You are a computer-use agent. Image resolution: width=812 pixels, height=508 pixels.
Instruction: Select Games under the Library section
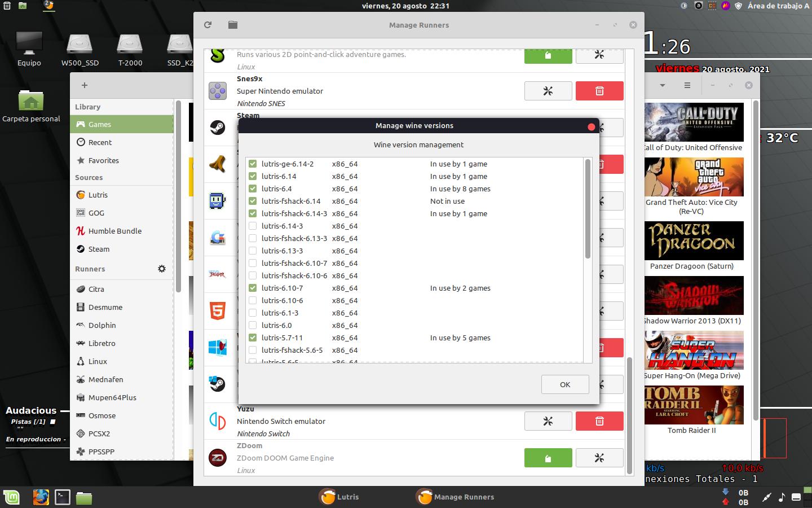pyautogui.click(x=99, y=124)
